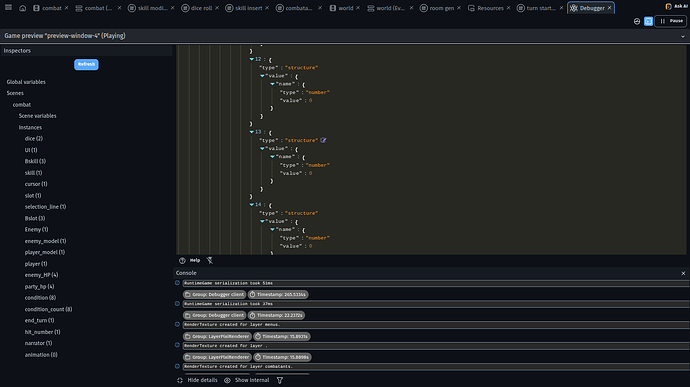This screenshot has height=387, width=690.
Task: Close the dice roll tab
Action: point(217,8)
